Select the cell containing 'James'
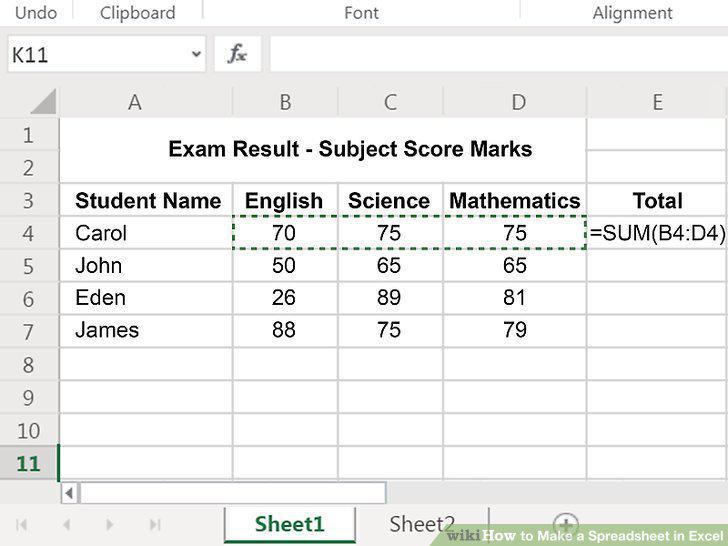This screenshot has width=728, height=546. coord(146,332)
